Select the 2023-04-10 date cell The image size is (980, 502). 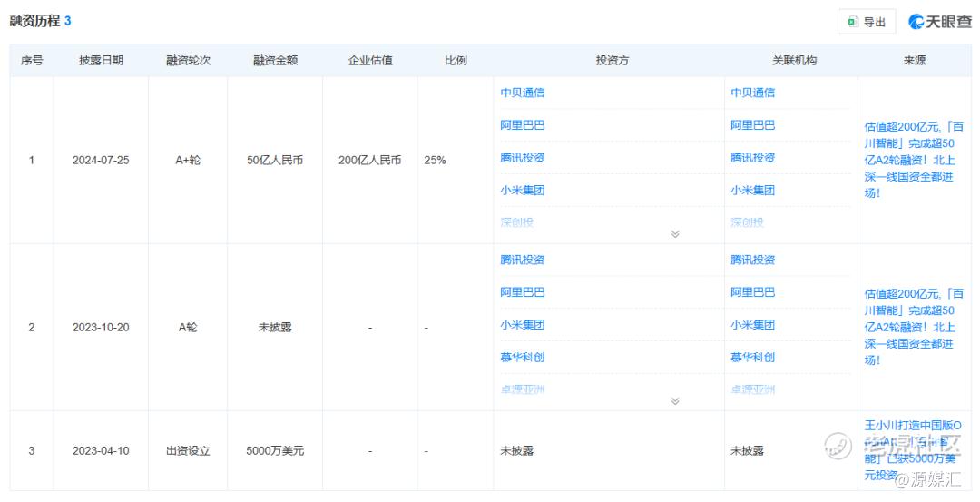(x=101, y=451)
